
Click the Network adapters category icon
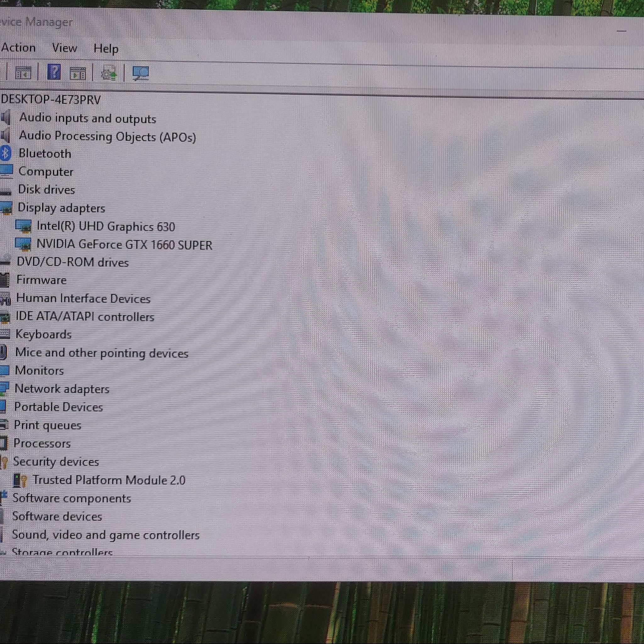(4, 389)
